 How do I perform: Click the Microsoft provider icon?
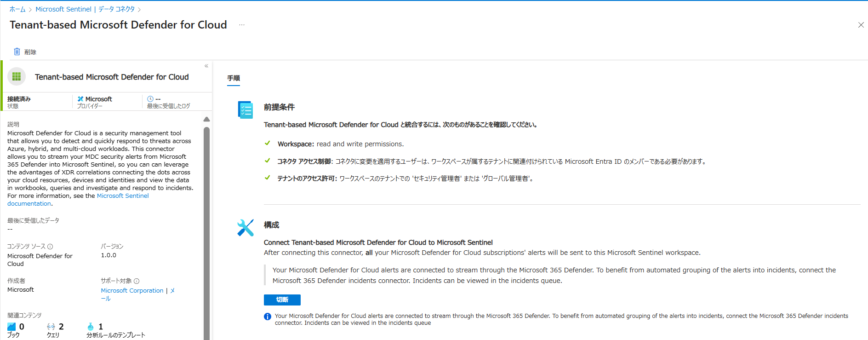pyautogui.click(x=80, y=99)
